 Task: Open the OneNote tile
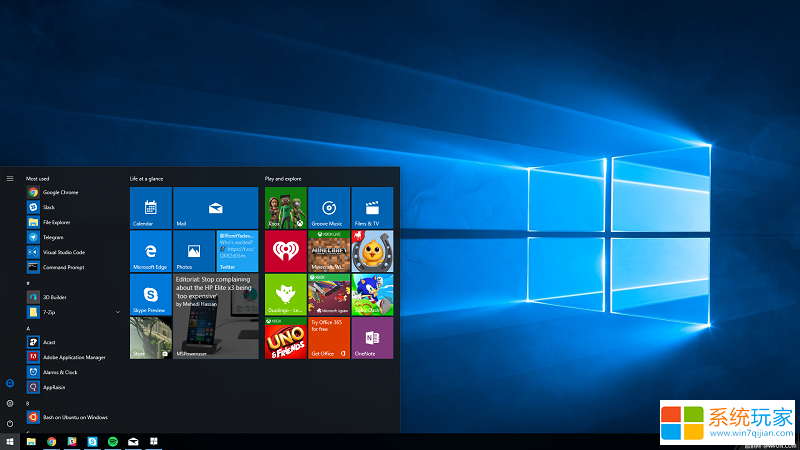[372, 338]
